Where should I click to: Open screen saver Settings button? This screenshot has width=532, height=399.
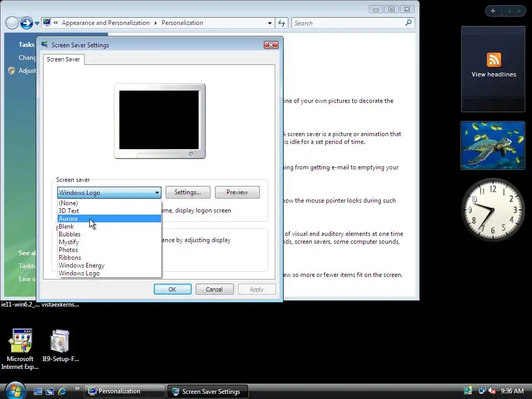[x=188, y=192]
